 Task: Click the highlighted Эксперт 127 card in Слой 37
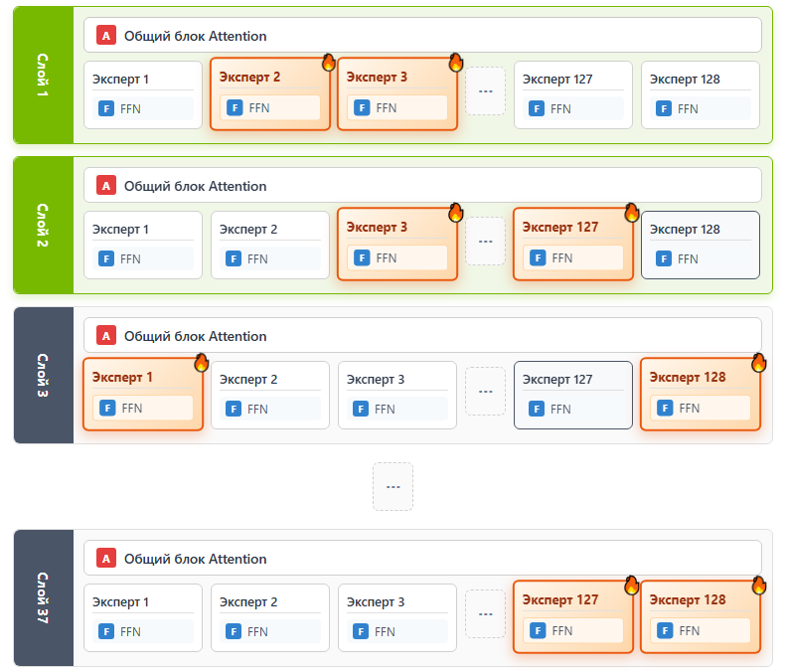point(573,616)
